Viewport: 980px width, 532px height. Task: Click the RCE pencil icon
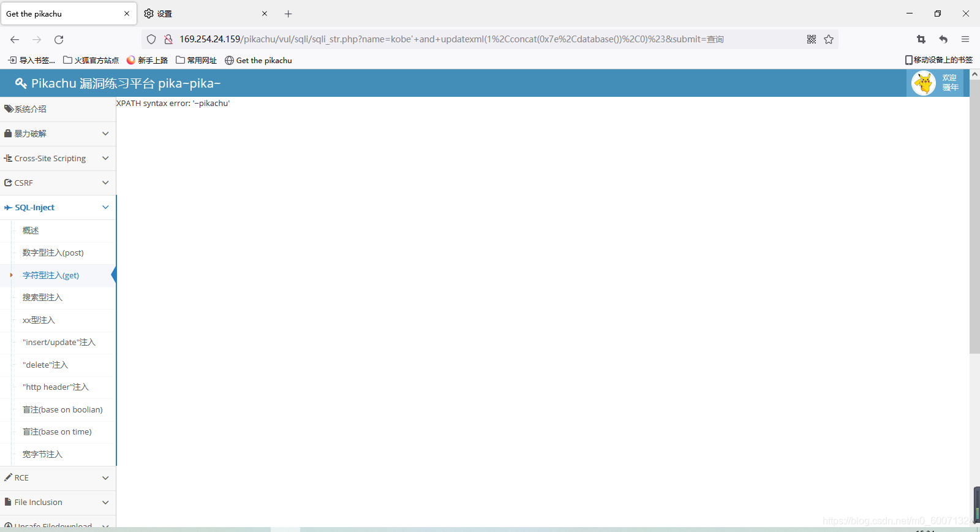(8, 477)
